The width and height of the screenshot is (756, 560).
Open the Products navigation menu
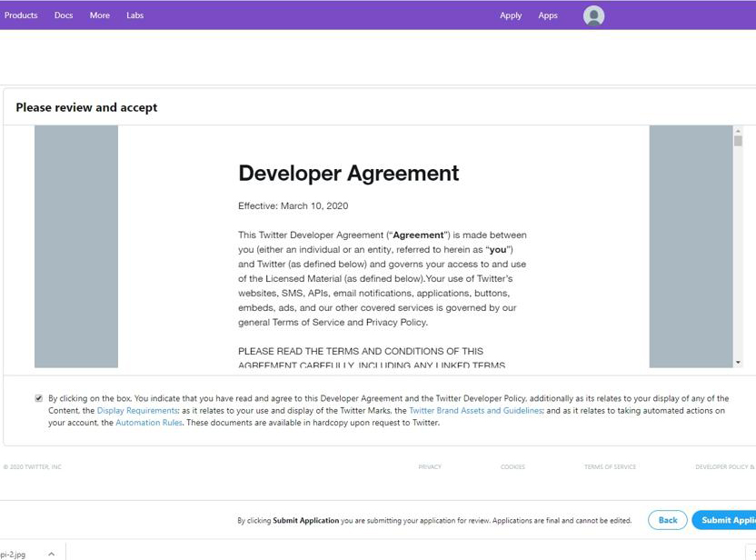(21, 15)
